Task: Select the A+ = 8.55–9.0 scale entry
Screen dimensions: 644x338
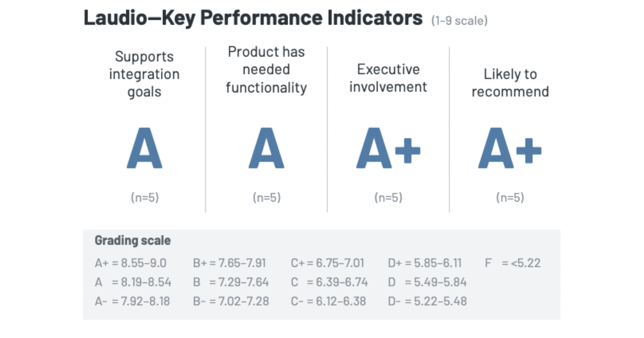Action: coord(131,263)
